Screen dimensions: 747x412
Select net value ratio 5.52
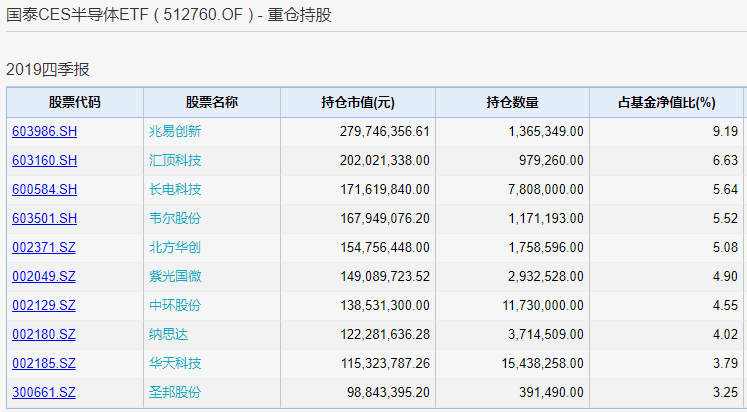point(725,219)
